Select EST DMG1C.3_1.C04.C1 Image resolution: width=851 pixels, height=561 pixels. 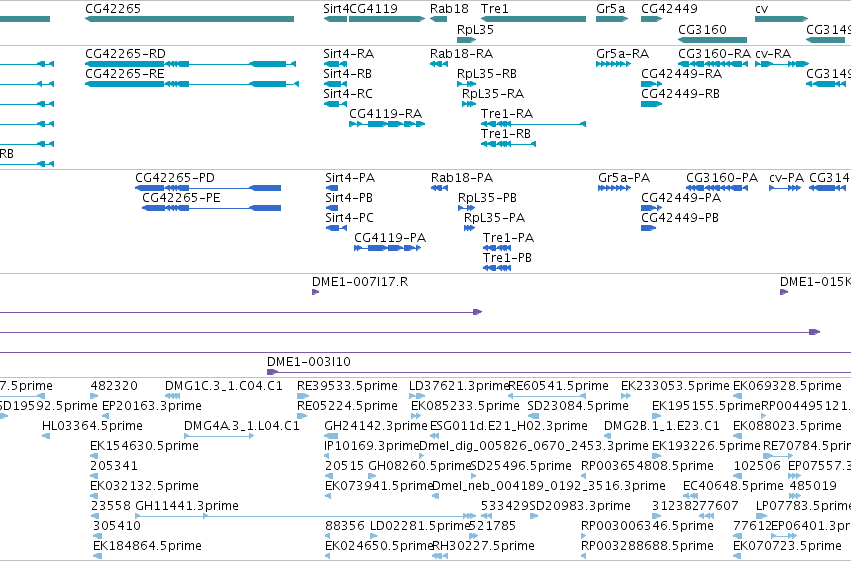[x=173, y=396]
